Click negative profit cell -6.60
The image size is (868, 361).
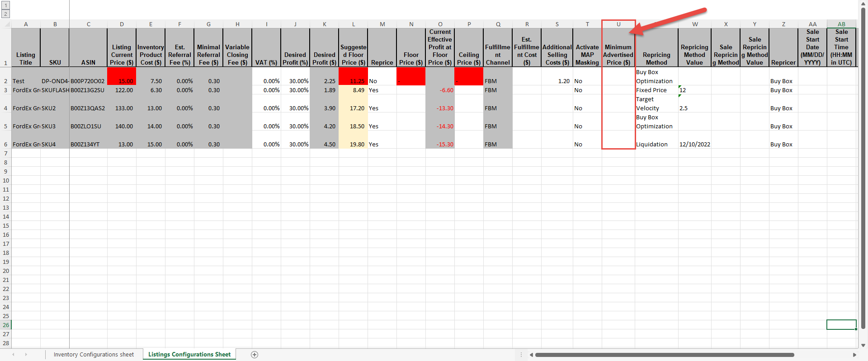[x=440, y=90]
